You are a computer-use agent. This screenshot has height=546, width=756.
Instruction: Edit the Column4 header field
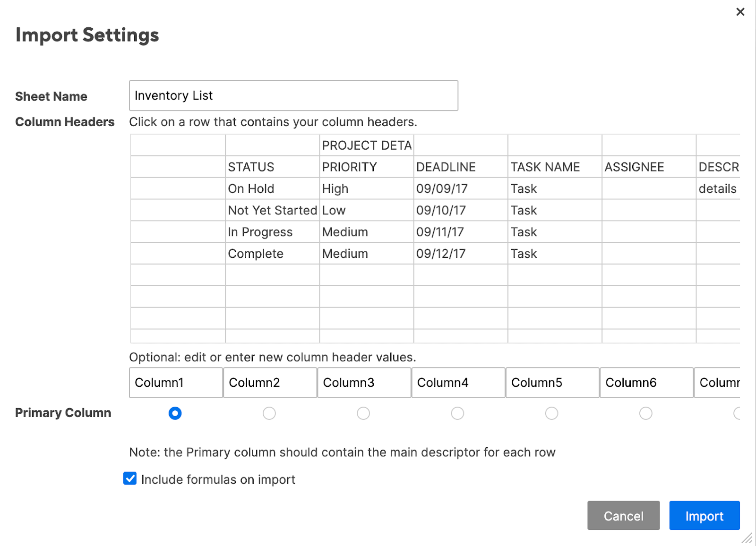tap(458, 383)
